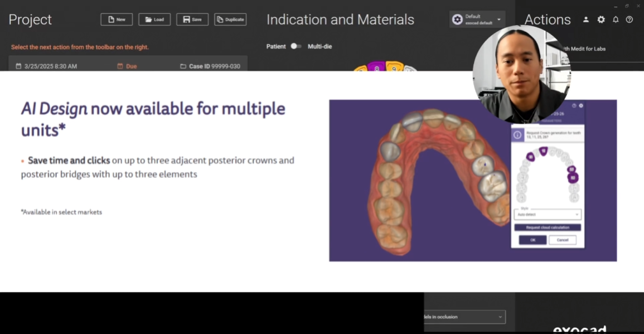The height and width of the screenshot is (334, 644).
Task: Click the 3D jaw scan model image
Action: point(439,181)
